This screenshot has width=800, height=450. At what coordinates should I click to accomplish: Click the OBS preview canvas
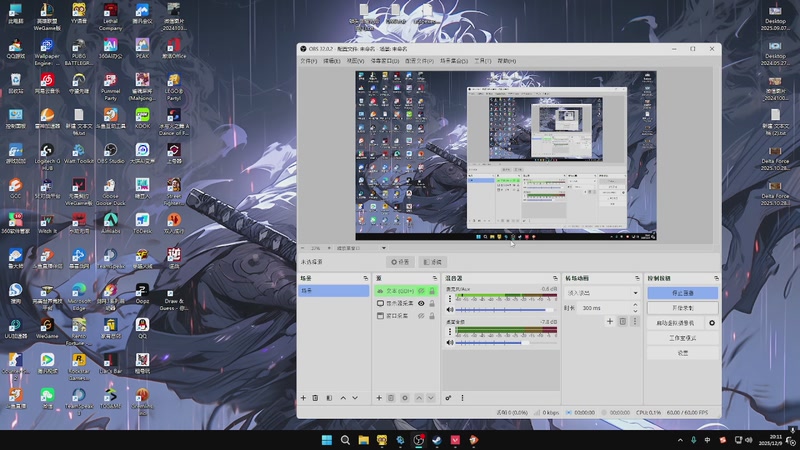coord(506,155)
